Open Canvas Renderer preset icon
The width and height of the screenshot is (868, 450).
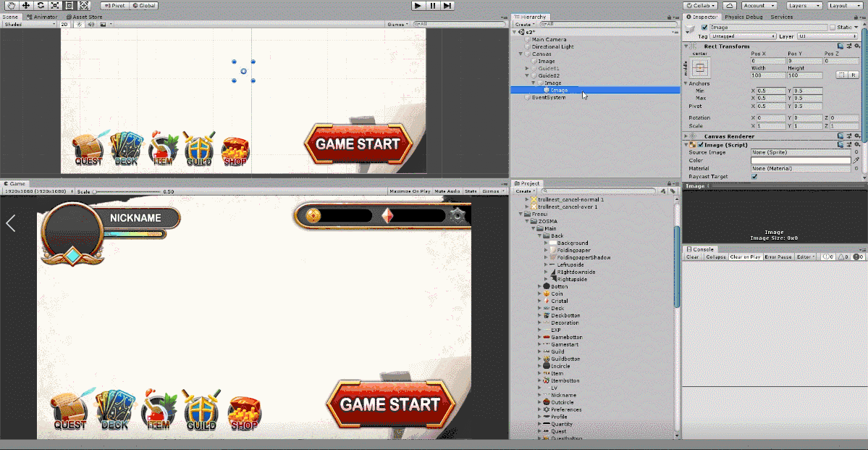pyautogui.click(x=848, y=136)
